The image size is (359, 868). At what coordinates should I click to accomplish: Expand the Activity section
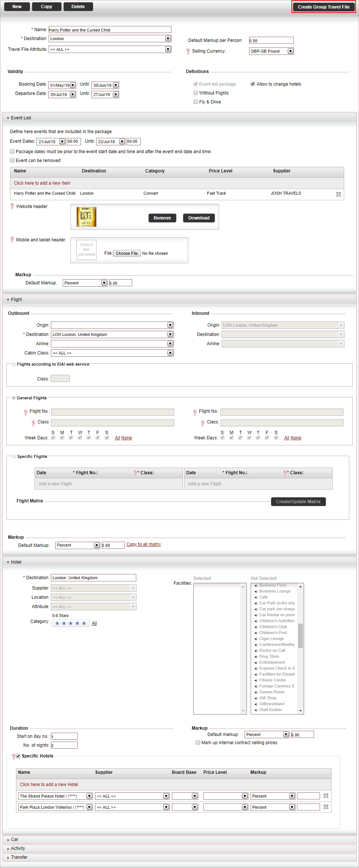tap(8, 848)
